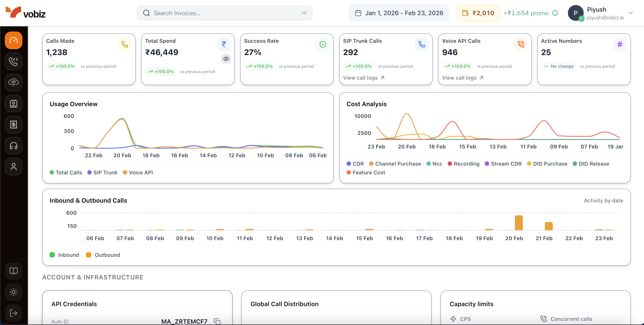
Task: Toggle the SIP Trunk series in Usage Overview
Action: (x=102, y=172)
